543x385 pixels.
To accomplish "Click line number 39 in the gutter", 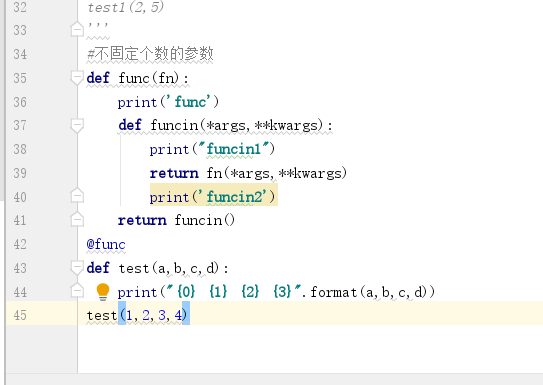I will click(x=20, y=173).
